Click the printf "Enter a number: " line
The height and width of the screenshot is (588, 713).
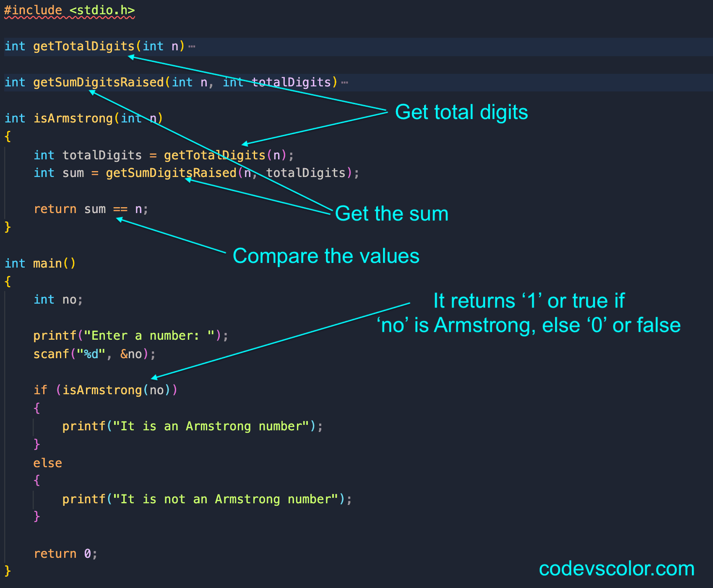131,336
